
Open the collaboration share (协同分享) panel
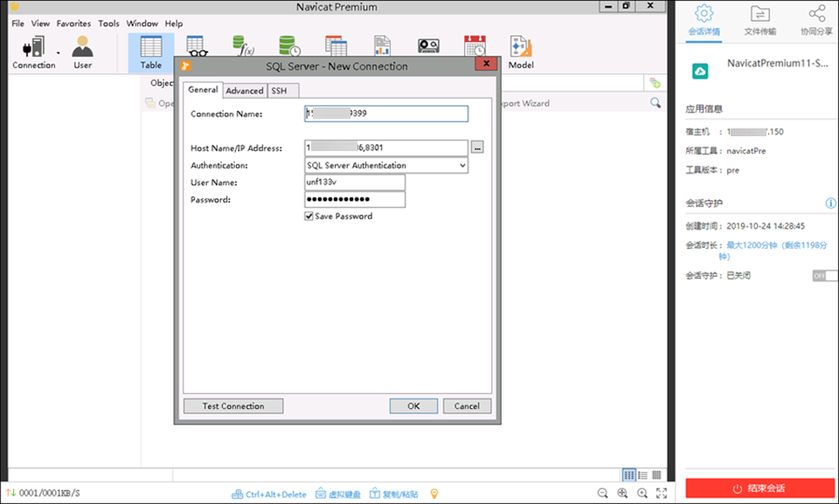pos(816,20)
